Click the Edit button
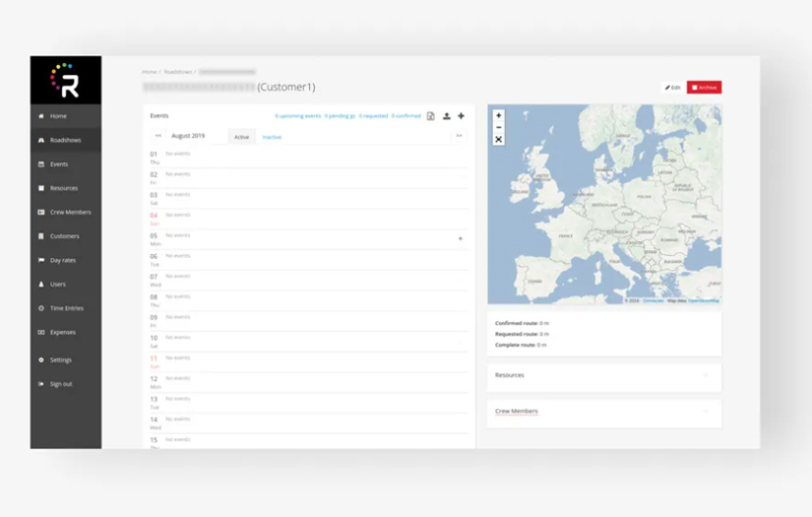 click(x=672, y=88)
